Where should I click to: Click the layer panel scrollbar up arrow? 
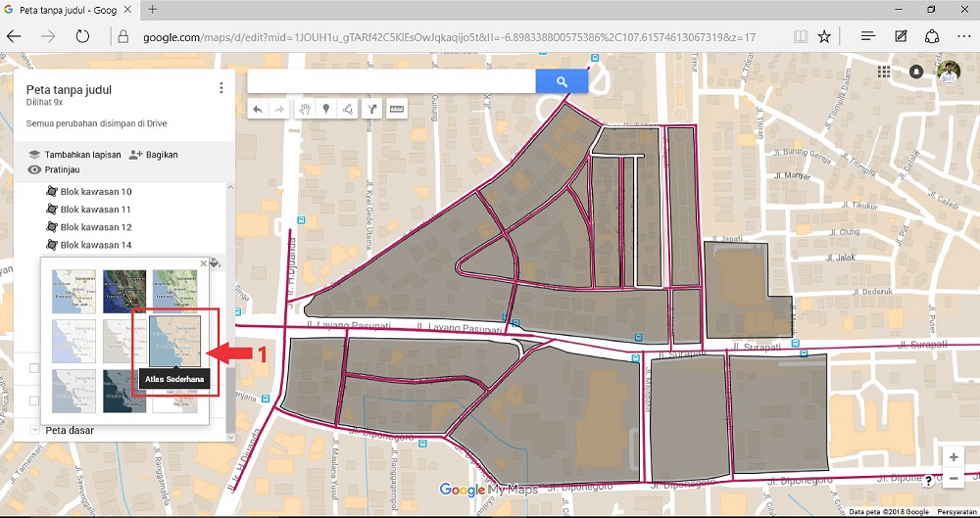click(230, 187)
